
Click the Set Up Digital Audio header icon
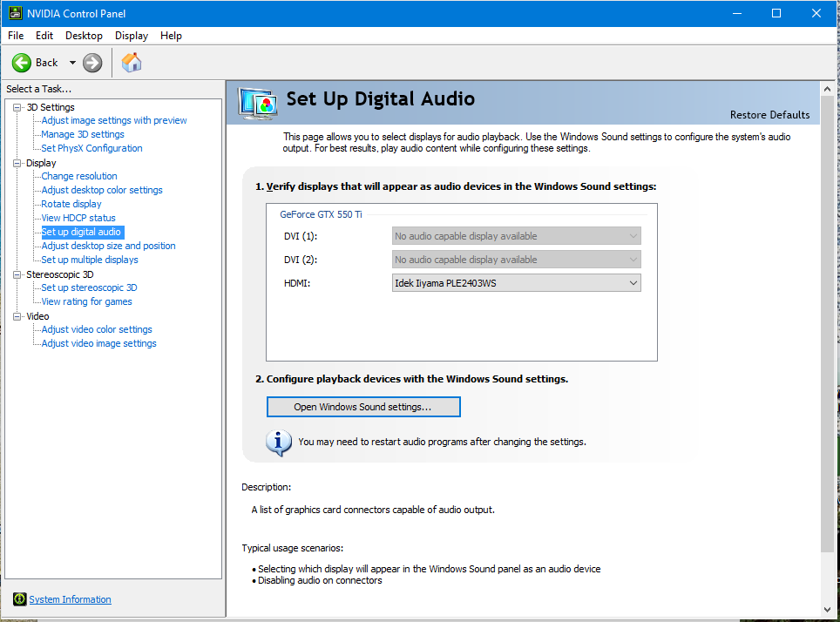(x=257, y=102)
